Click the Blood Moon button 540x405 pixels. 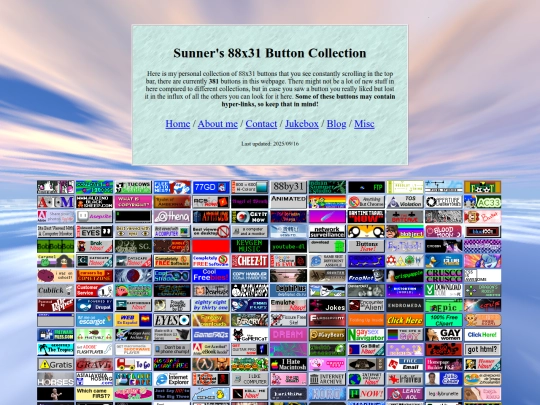pyautogui.click(x=444, y=231)
